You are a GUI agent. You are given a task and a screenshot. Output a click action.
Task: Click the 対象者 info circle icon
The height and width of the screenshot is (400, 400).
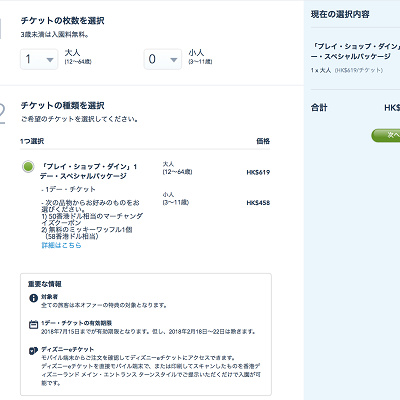click(x=33, y=298)
